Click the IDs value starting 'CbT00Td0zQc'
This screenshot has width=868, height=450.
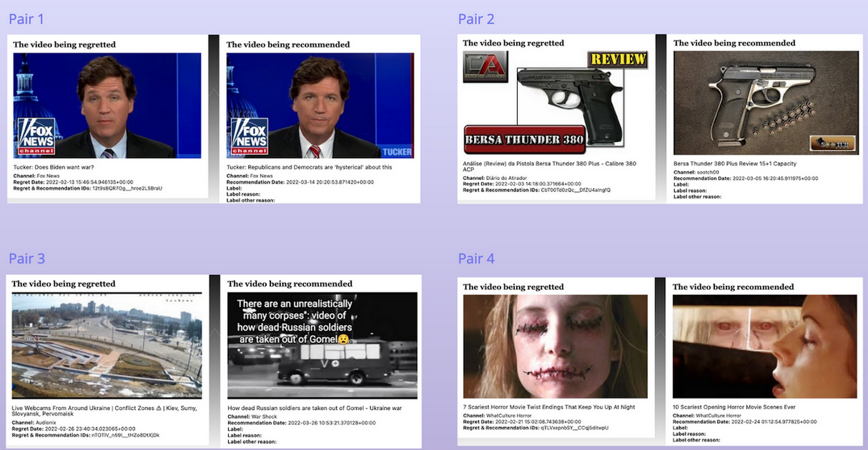pyautogui.click(x=576, y=189)
